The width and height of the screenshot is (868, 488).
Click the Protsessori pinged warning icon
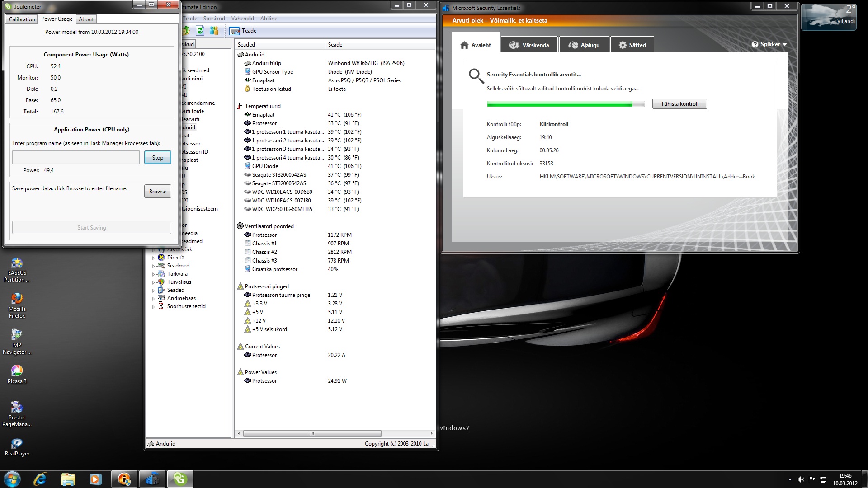[241, 286]
